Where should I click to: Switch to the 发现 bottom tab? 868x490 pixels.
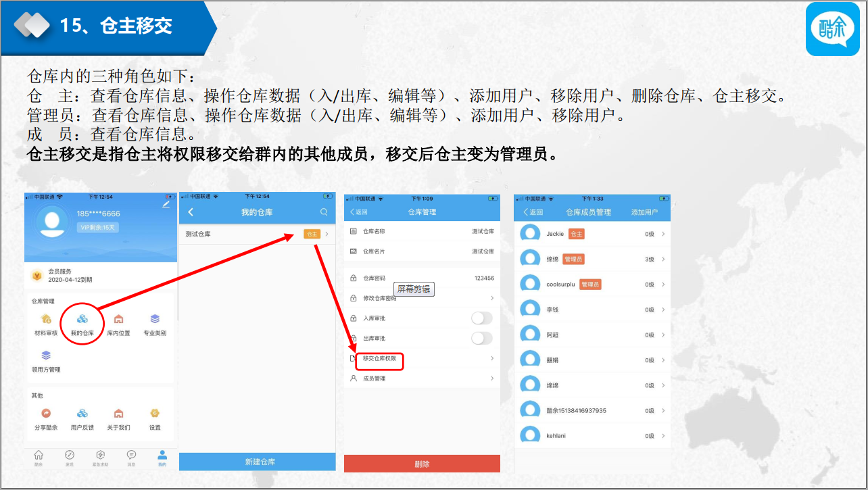pos(69,458)
